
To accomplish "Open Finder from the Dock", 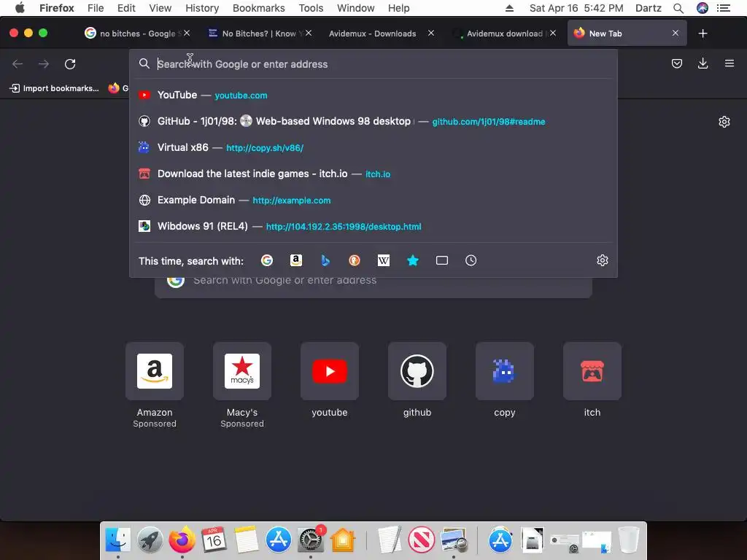I will (x=117, y=540).
